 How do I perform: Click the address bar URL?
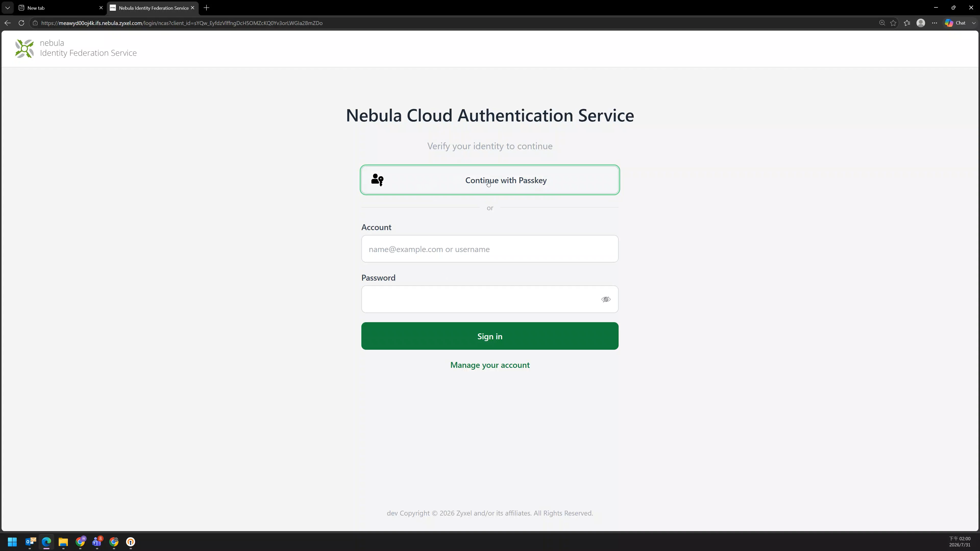(x=182, y=23)
